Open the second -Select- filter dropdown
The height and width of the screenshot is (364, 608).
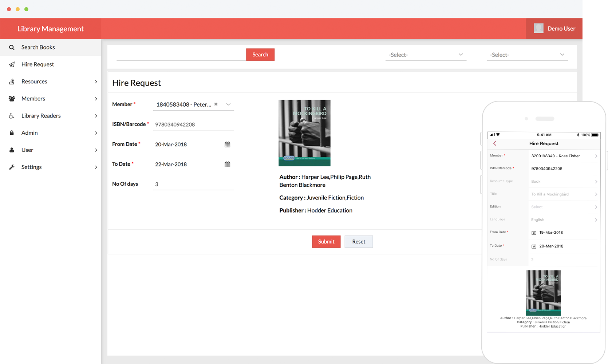pyautogui.click(x=527, y=55)
